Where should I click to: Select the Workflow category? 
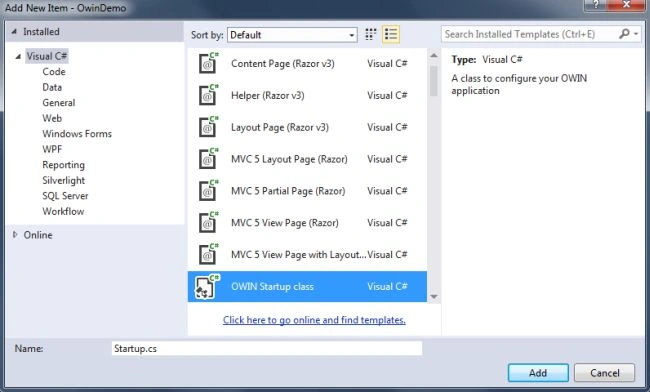63,211
